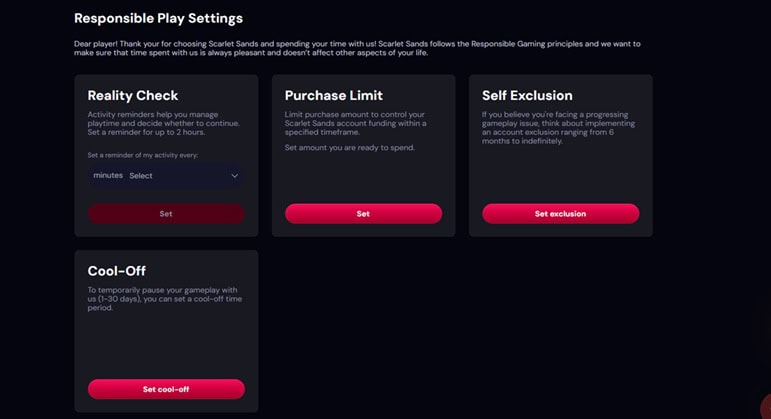Click the Responsible Play Settings page title

tap(158, 18)
